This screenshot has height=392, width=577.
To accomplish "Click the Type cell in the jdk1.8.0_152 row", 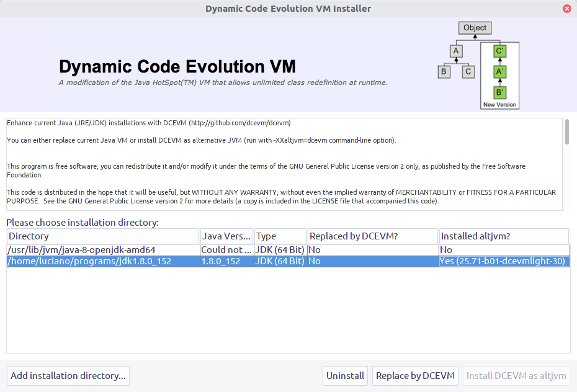I will (280, 262).
